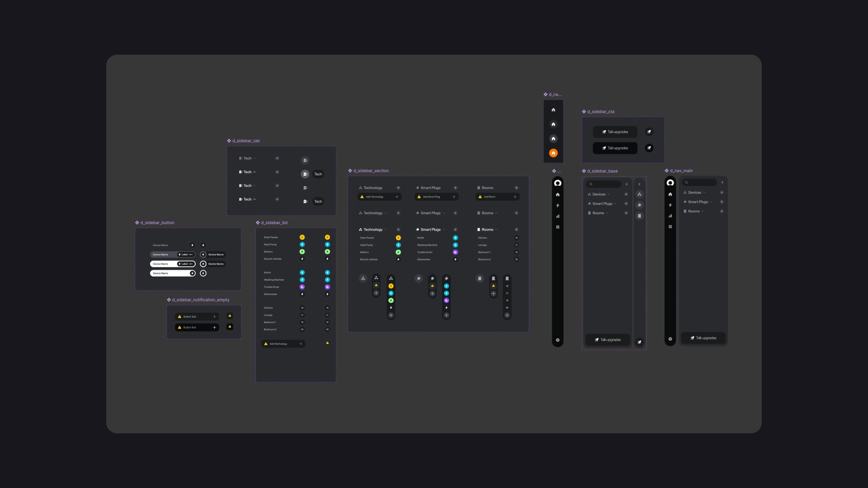Click plus icon beside Devices in d_sidebar_base

coord(626,194)
